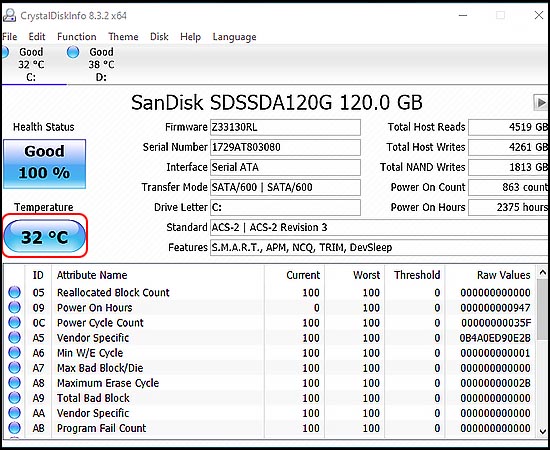Click the Transfer Mode field

[285, 187]
